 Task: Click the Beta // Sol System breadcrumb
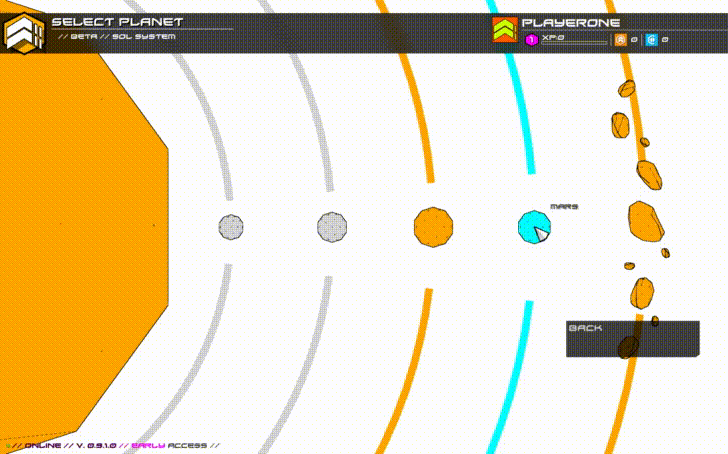click(117, 36)
